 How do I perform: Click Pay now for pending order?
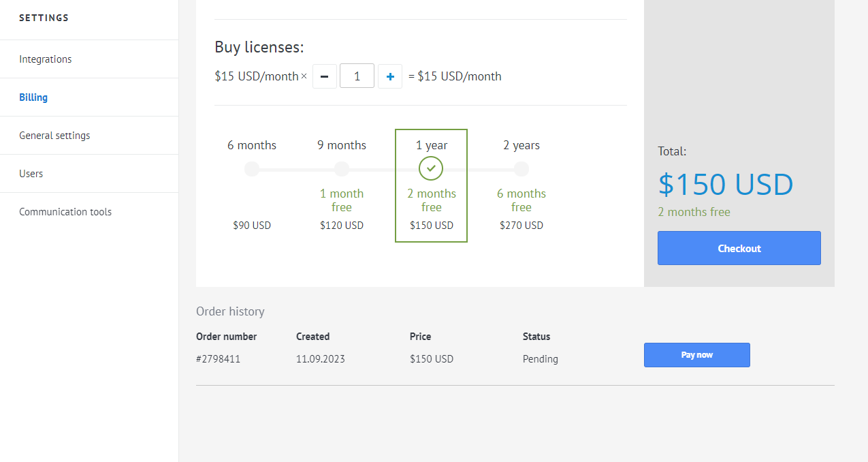pos(696,355)
